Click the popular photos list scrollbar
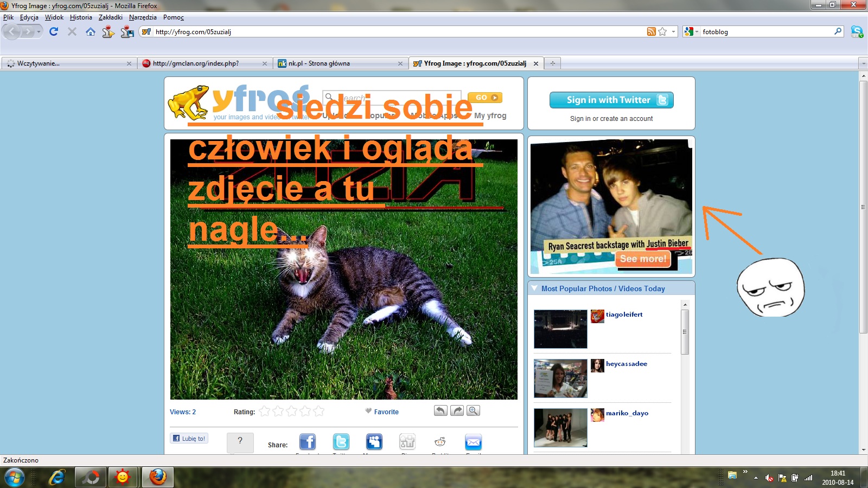 [x=685, y=332]
